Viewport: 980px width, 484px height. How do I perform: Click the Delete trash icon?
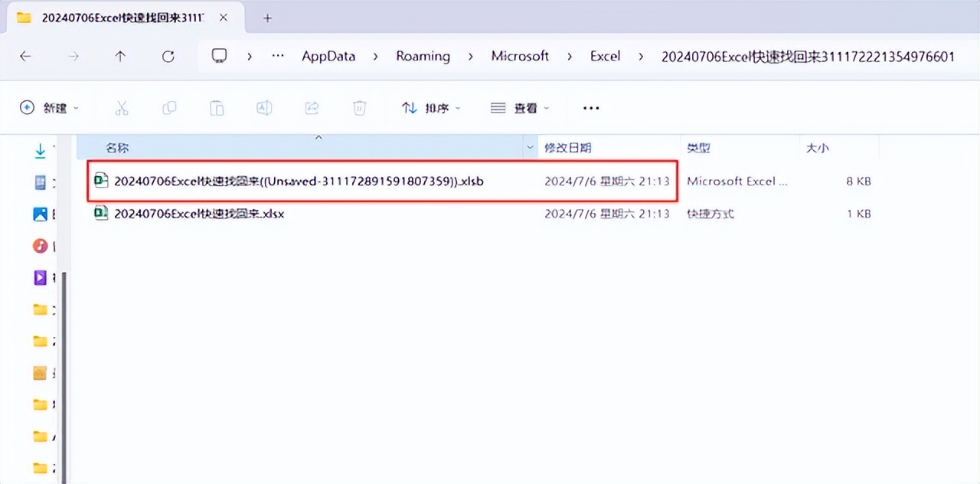[x=359, y=108]
